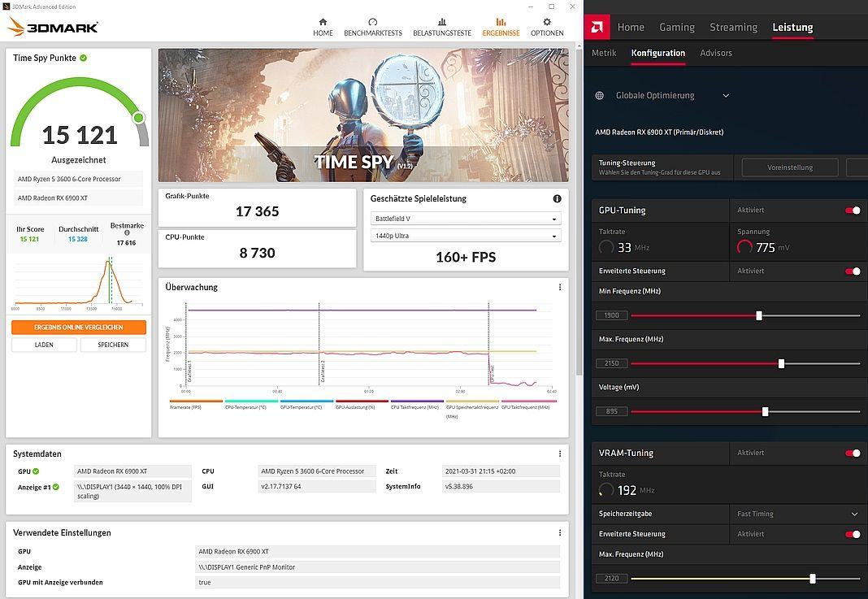The image size is (868, 599).
Task: Click the Bestmarke info icon
Action: [x=127, y=233]
